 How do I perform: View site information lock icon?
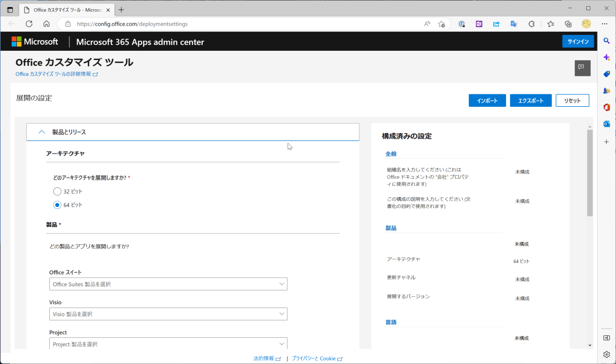pos(67,24)
